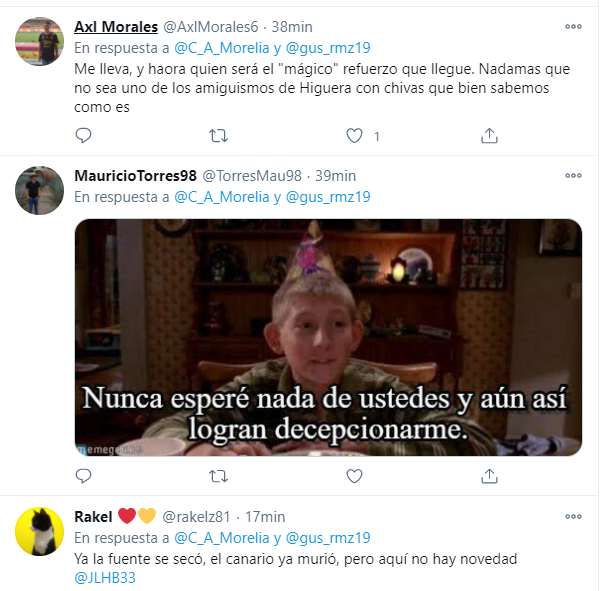Open Rakel's cat profile avatar
Viewport: 606px width, 591px height.
[x=39, y=531]
